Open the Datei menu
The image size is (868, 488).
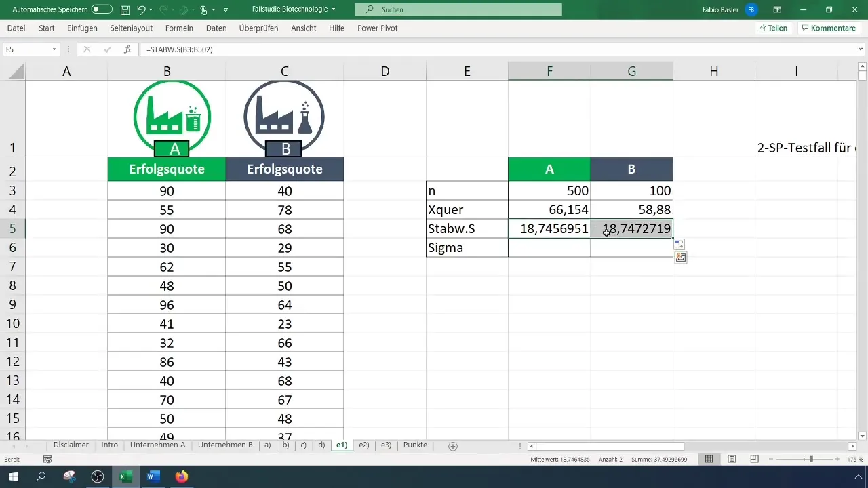(x=16, y=28)
